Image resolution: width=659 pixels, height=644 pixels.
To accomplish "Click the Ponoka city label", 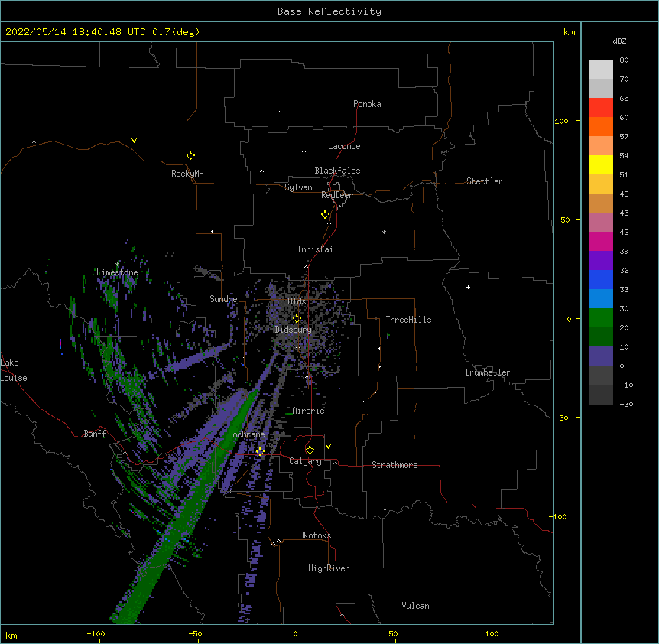I will click(x=367, y=104).
